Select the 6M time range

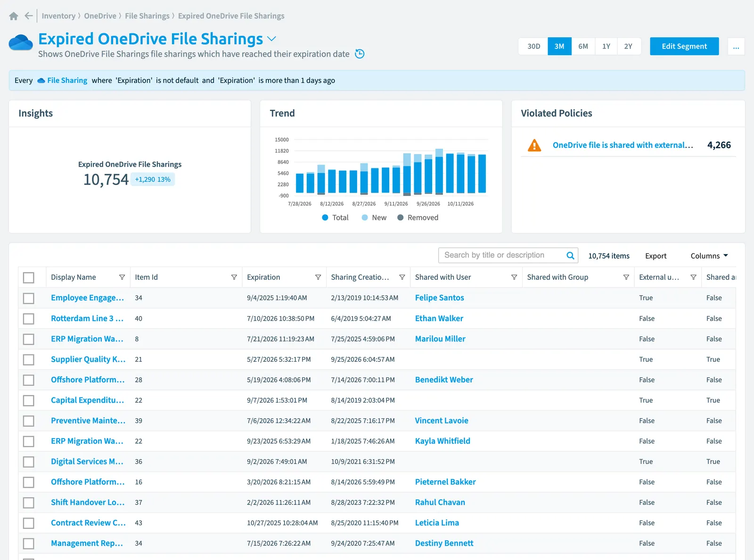583,47
